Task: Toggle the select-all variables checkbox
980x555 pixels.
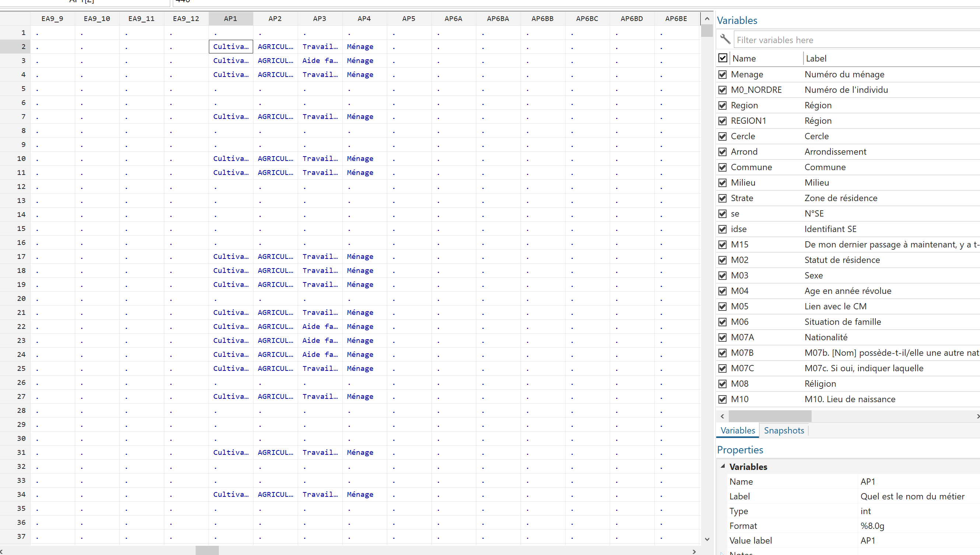Action: pos(722,58)
